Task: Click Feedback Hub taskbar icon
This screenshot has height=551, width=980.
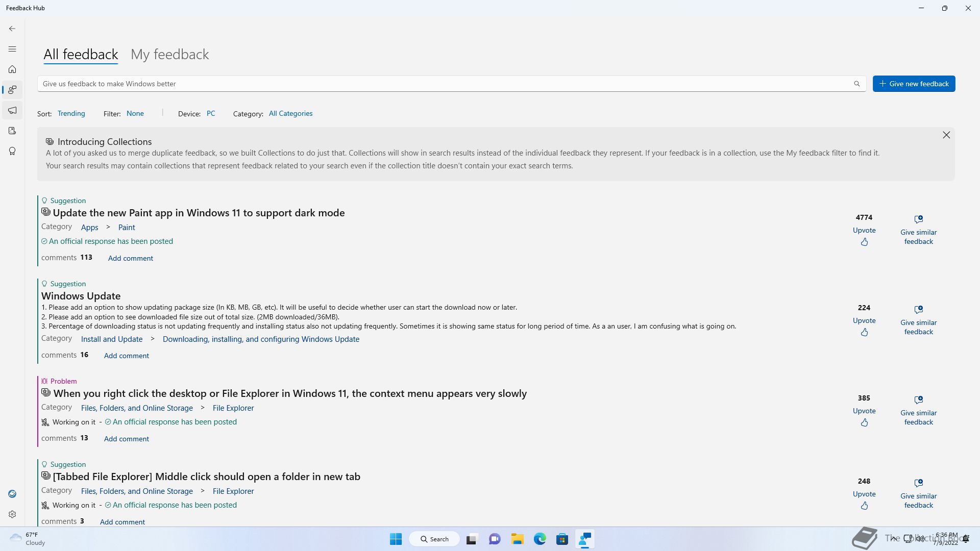Action: (x=585, y=539)
